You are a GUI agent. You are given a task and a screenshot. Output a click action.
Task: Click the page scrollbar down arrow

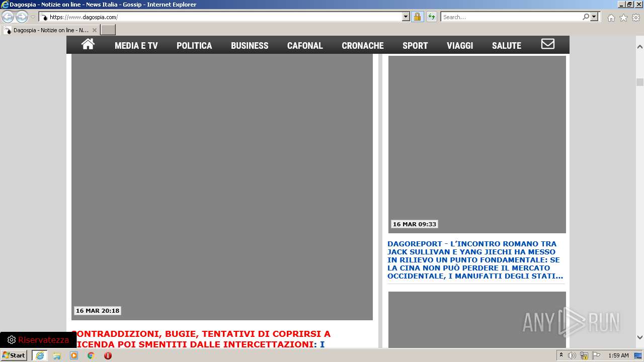(x=640, y=337)
